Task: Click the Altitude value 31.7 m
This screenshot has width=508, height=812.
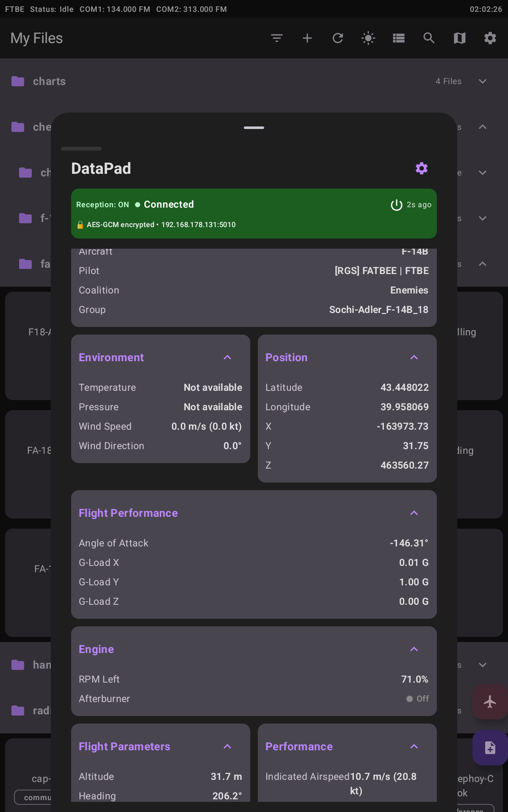Action: 226,776
